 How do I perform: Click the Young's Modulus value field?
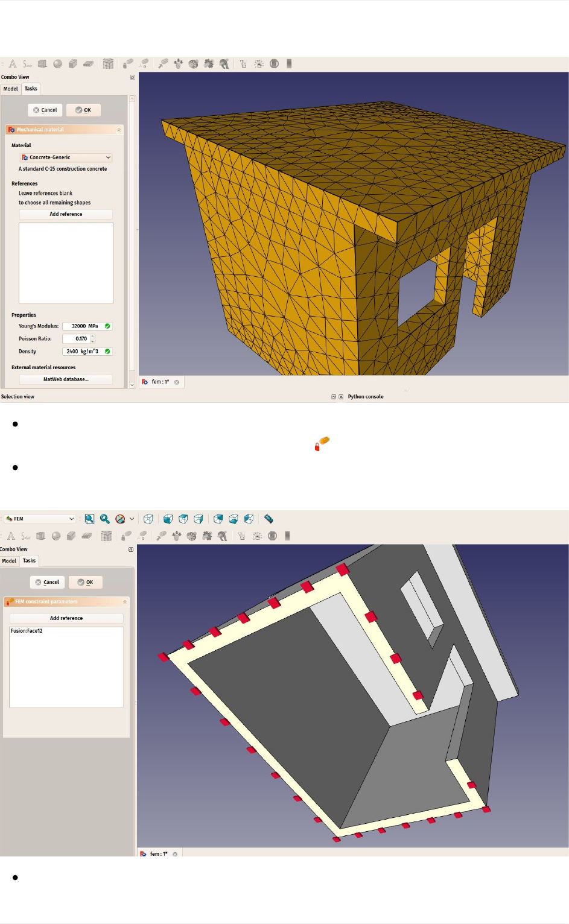(x=87, y=326)
